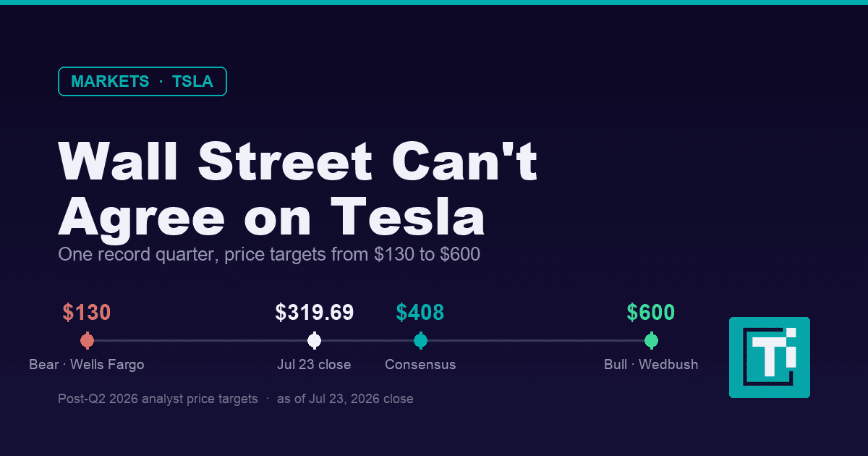Click the $600 bull price value
The image size is (868, 456).
pos(651,313)
